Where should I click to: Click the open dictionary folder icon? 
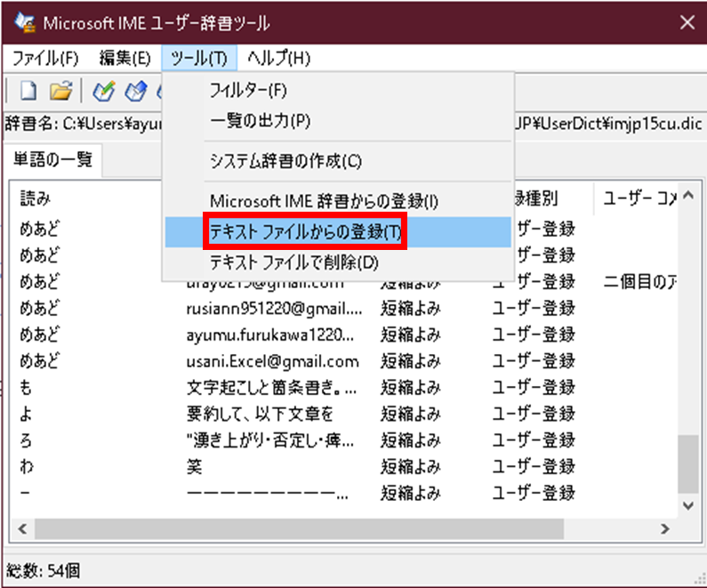(x=60, y=90)
